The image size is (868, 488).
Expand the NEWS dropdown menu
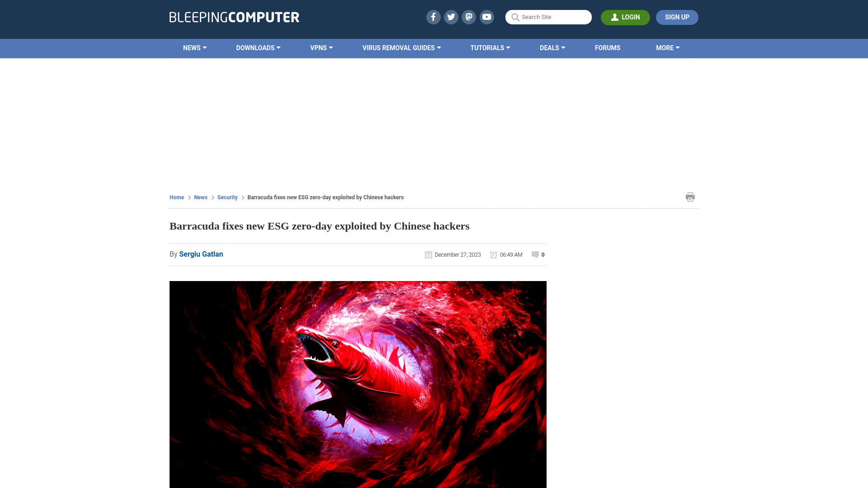(x=195, y=47)
